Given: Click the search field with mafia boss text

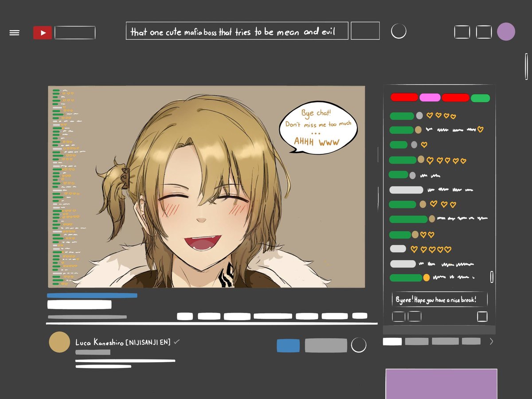Looking at the screenshot, I should [x=237, y=31].
